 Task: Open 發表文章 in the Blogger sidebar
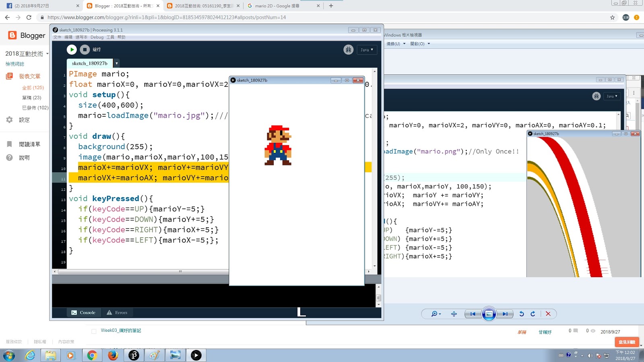[29, 76]
